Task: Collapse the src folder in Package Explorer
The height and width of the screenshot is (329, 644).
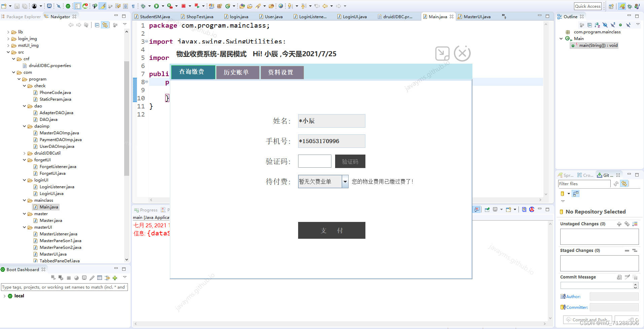Action: [8, 52]
